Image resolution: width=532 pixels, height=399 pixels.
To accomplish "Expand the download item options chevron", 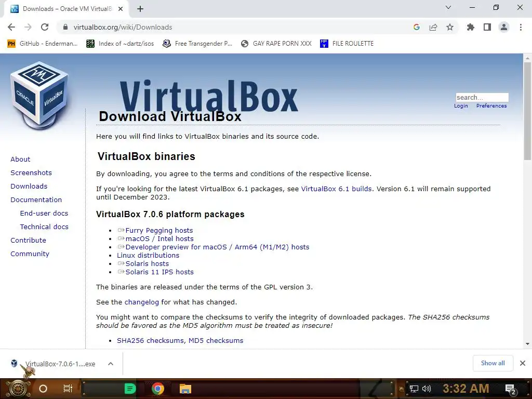I will tap(111, 364).
